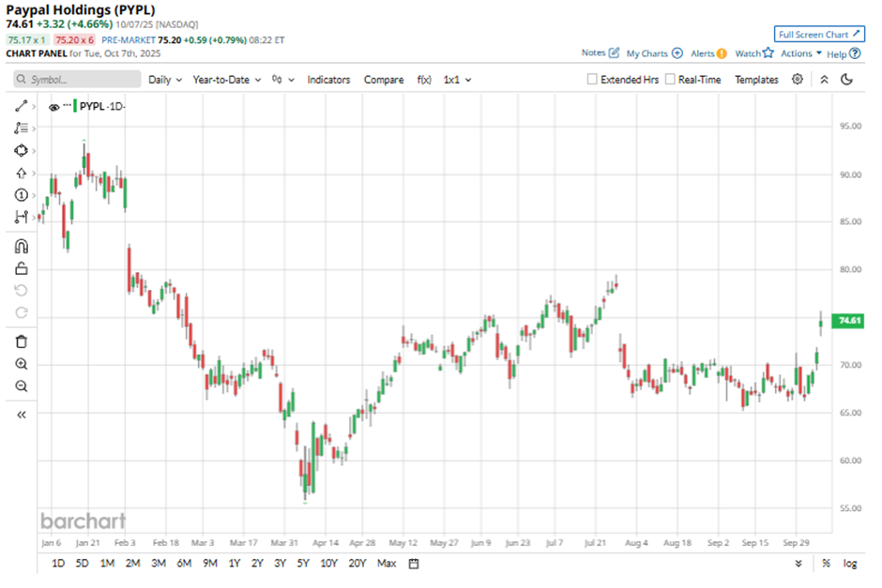The height and width of the screenshot is (588, 882).
Task: Toggle percent scale
Action: [826, 564]
